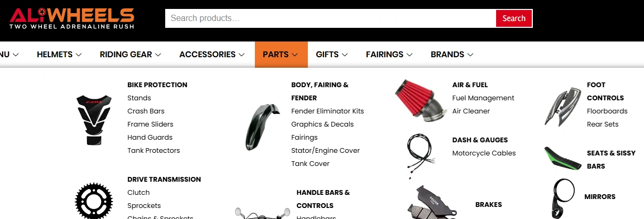The width and height of the screenshot is (644, 219).
Task: Expand the Helmets dropdown menu
Action: point(59,55)
